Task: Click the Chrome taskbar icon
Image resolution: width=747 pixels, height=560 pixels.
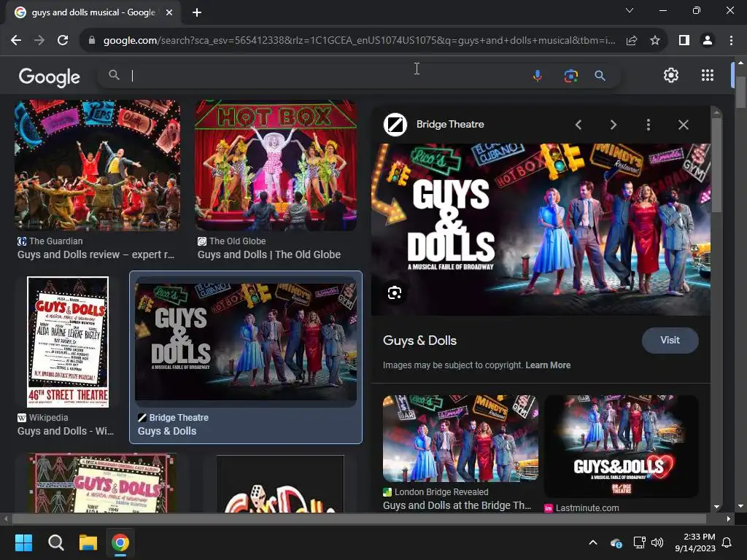Action: click(120, 542)
